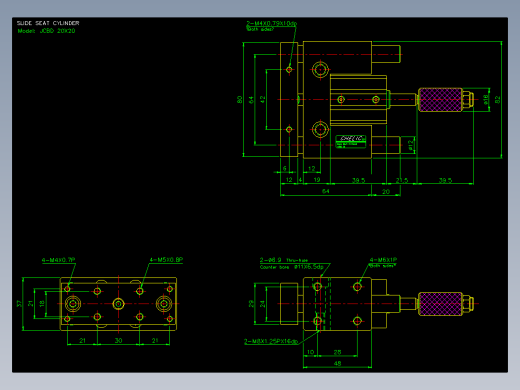
Task: Select the purple knurled knob beside ø16
Action: coord(440,100)
